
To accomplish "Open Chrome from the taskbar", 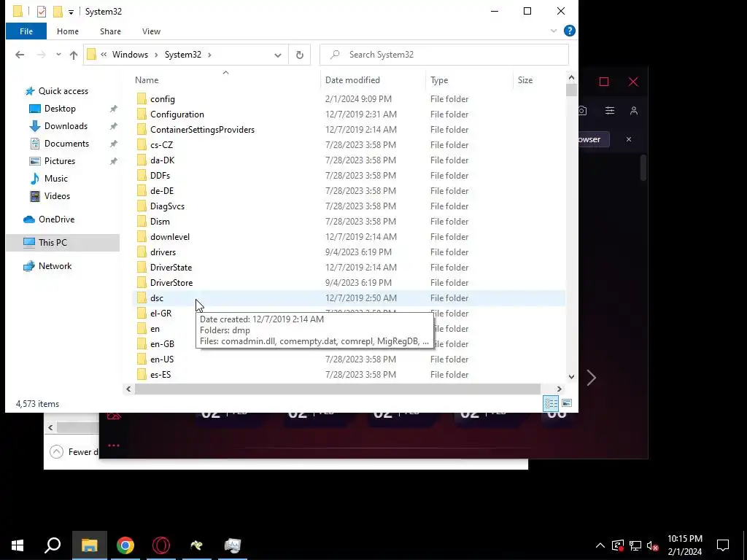I will [x=125, y=545].
